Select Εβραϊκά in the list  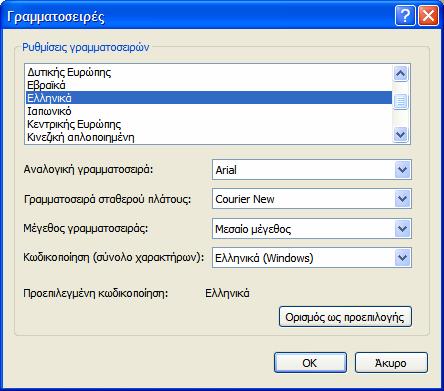click(209, 85)
